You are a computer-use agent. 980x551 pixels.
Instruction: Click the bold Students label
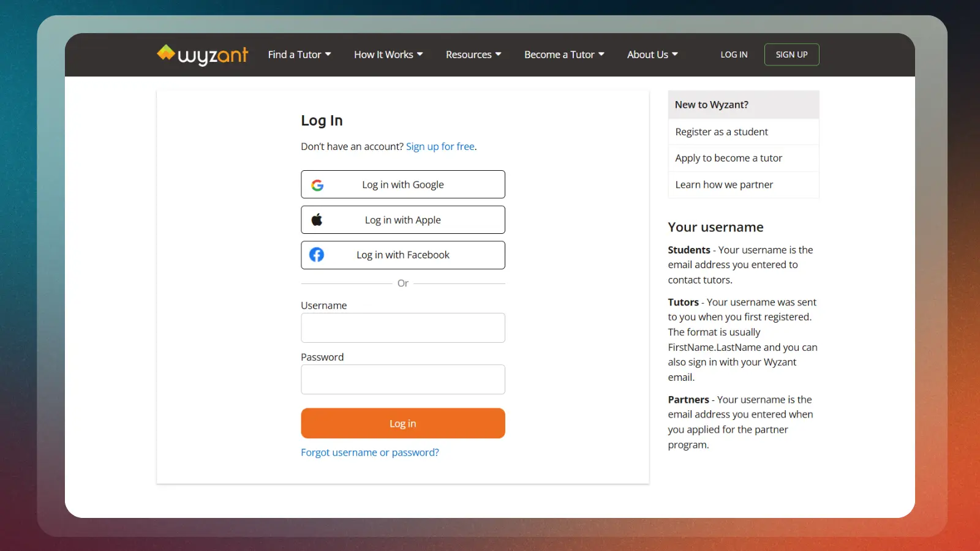[x=689, y=250]
